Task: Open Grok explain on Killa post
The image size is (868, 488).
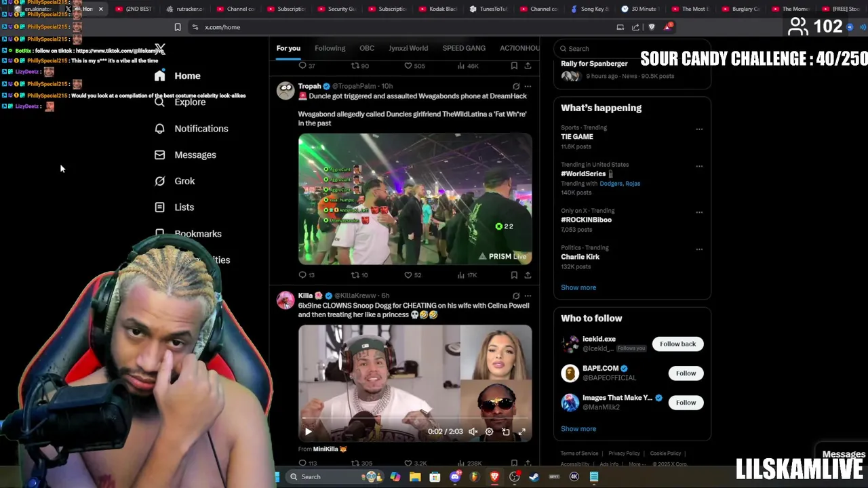Action: click(516, 296)
